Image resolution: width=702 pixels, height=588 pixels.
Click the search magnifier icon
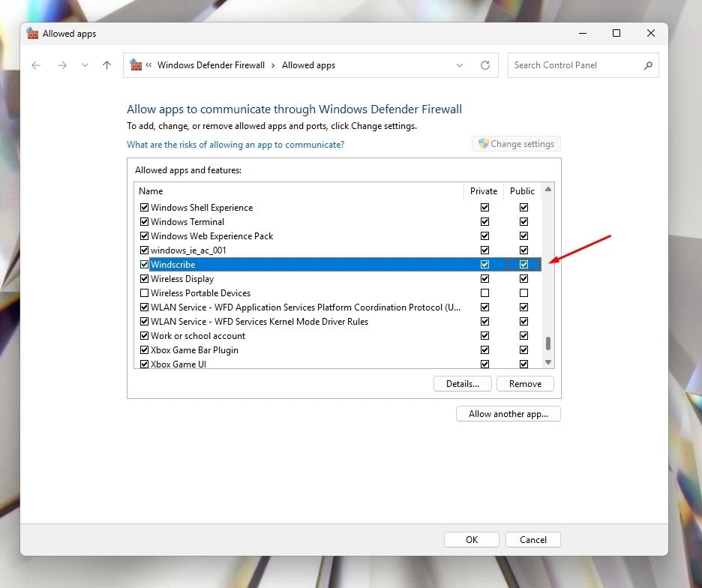coord(648,65)
